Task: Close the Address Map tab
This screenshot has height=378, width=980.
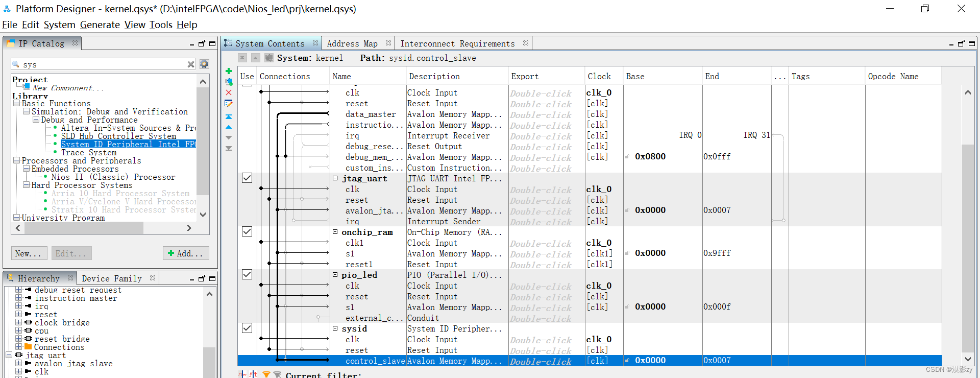Action: tap(388, 43)
